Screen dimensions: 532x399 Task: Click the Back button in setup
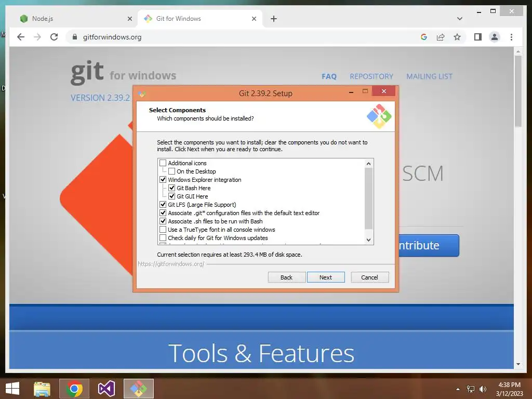point(286,277)
